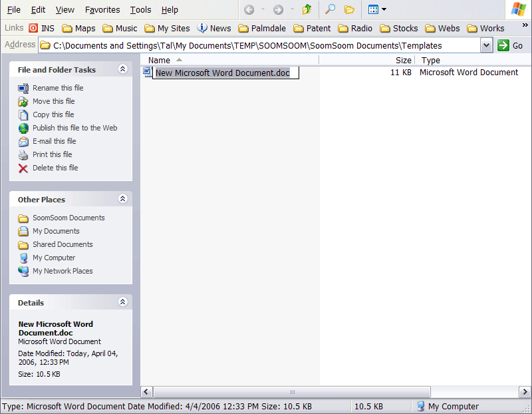Open the Patent links folder
This screenshot has width=532, height=414.
click(x=312, y=28)
